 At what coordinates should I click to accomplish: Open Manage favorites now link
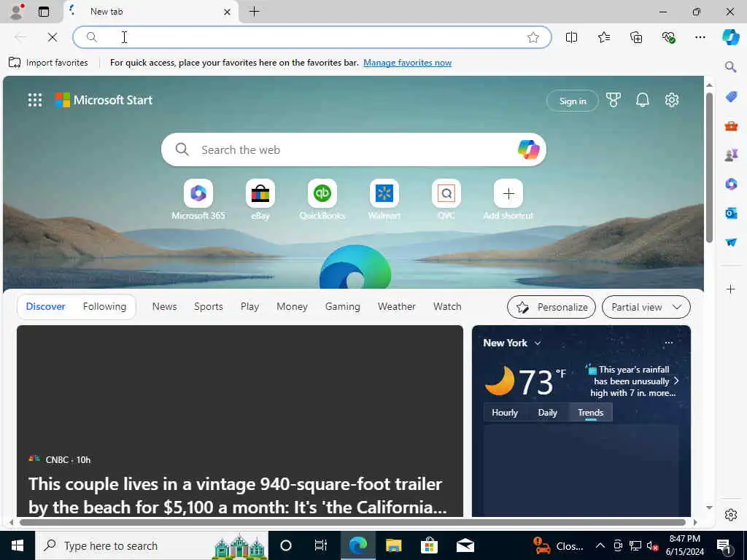click(407, 63)
